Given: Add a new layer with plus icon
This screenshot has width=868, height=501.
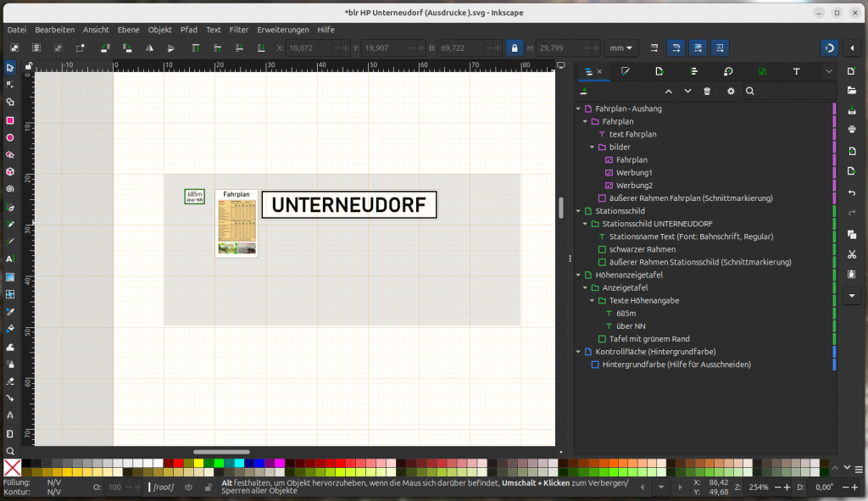Looking at the screenshot, I should [584, 92].
